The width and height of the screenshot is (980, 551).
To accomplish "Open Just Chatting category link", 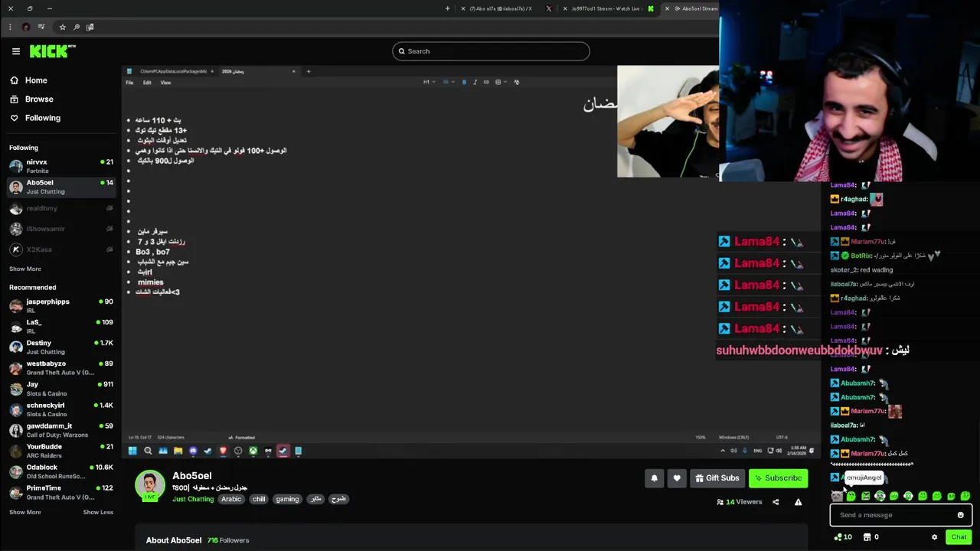I will coord(193,499).
